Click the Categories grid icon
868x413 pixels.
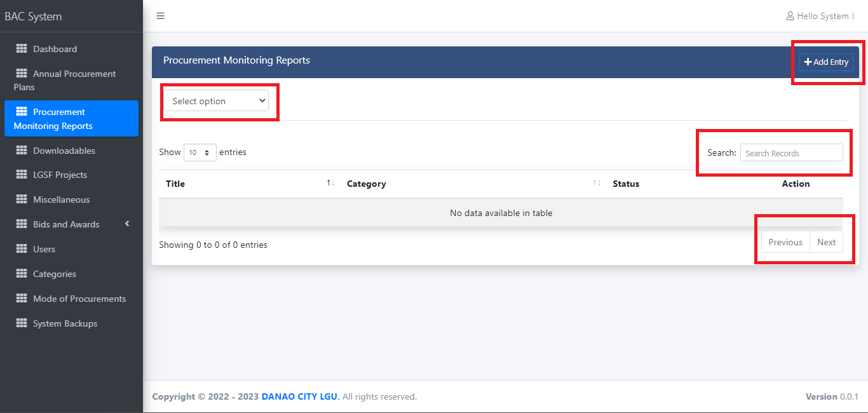[x=22, y=274]
